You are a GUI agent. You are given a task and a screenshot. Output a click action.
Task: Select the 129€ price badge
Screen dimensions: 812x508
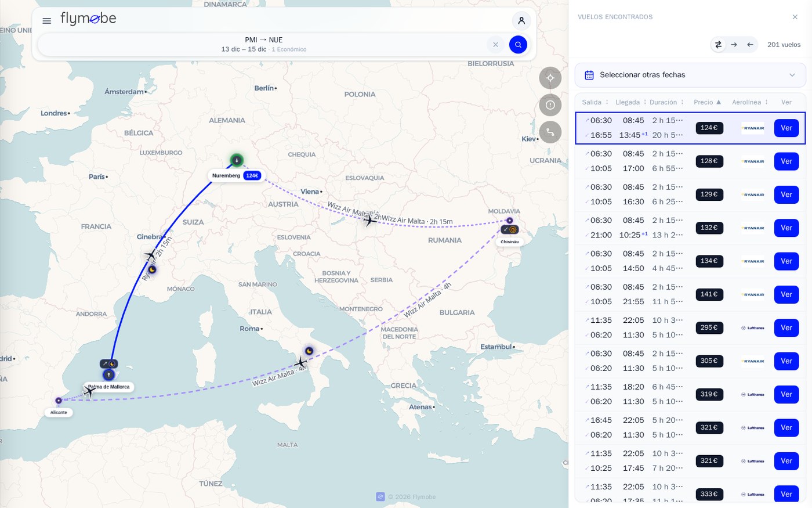709,194
